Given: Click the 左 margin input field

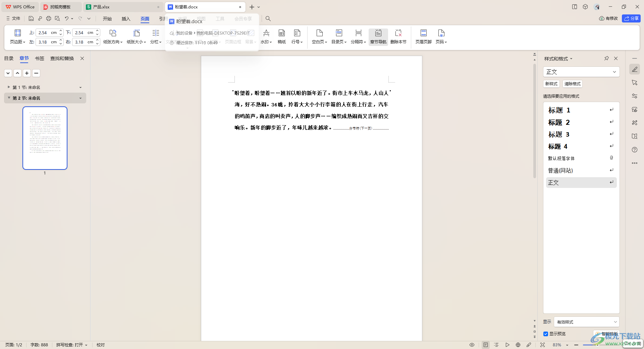Looking at the screenshot, I should [47, 42].
